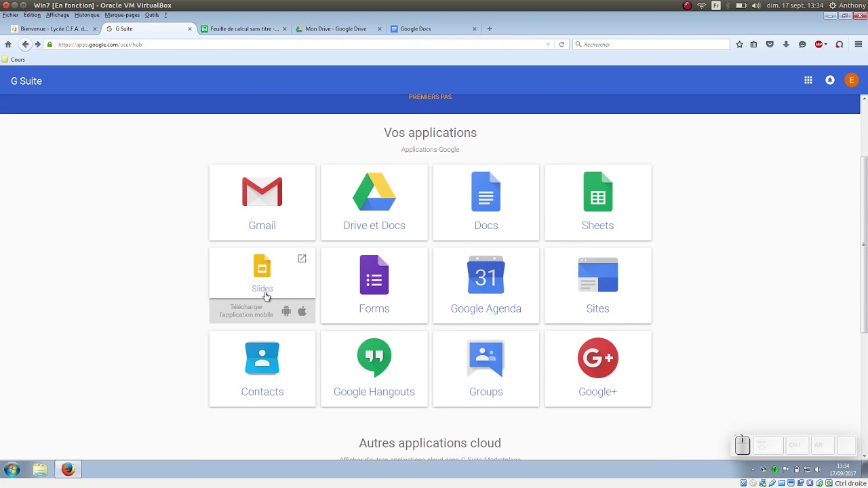Viewport: 868px width, 488px height.
Task: Get Slides Apple mobile app
Action: tap(302, 311)
